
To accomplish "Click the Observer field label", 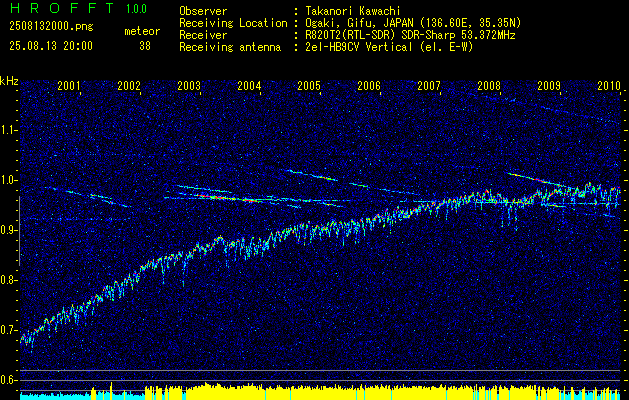I will 203,11.
